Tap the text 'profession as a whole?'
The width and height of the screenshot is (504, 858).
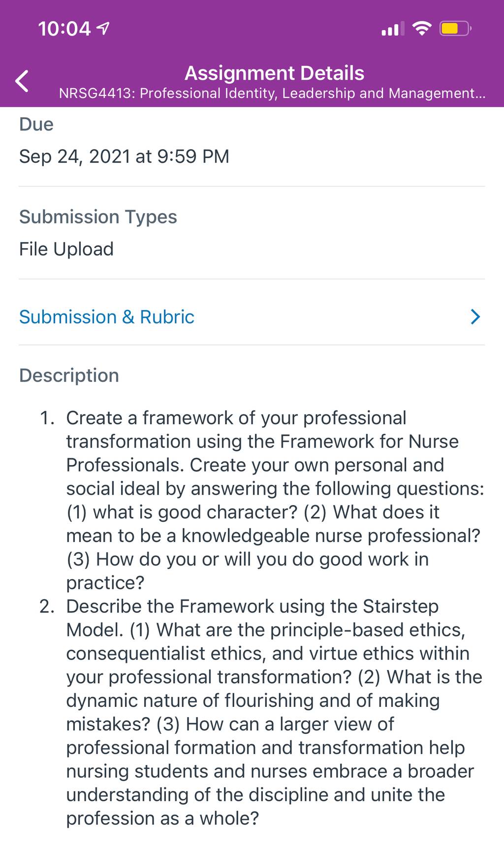tap(162, 819)
